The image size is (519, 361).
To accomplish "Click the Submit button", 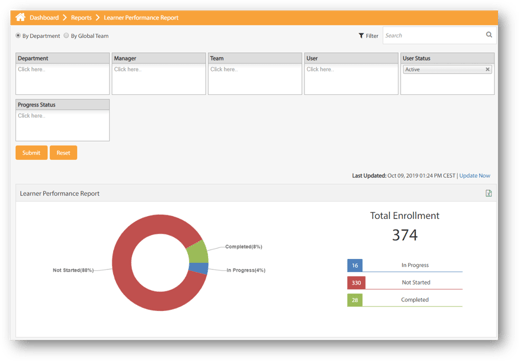I will coord(31,153).
